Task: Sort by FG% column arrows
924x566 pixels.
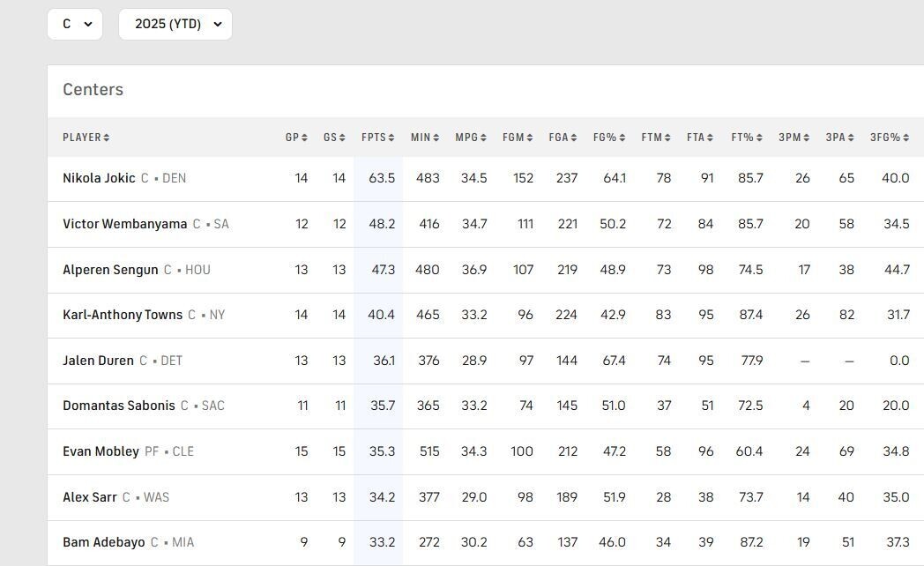Action: (x=622, y=138)
